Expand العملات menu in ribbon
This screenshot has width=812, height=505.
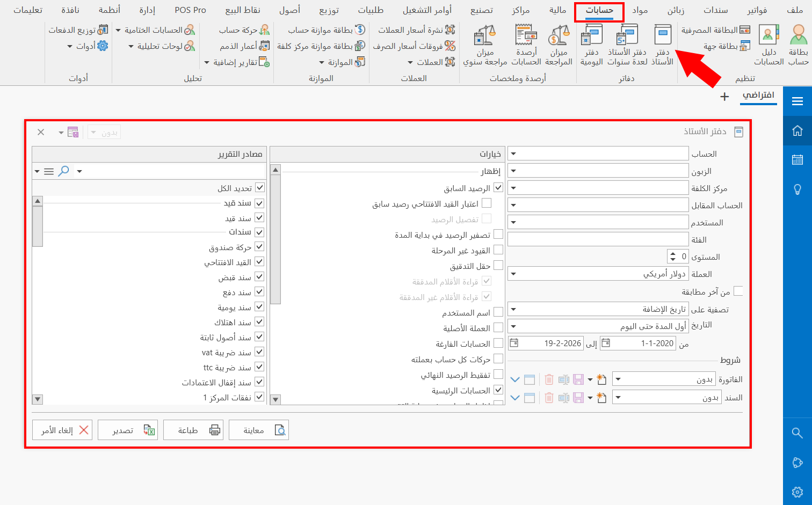point(431,62)
